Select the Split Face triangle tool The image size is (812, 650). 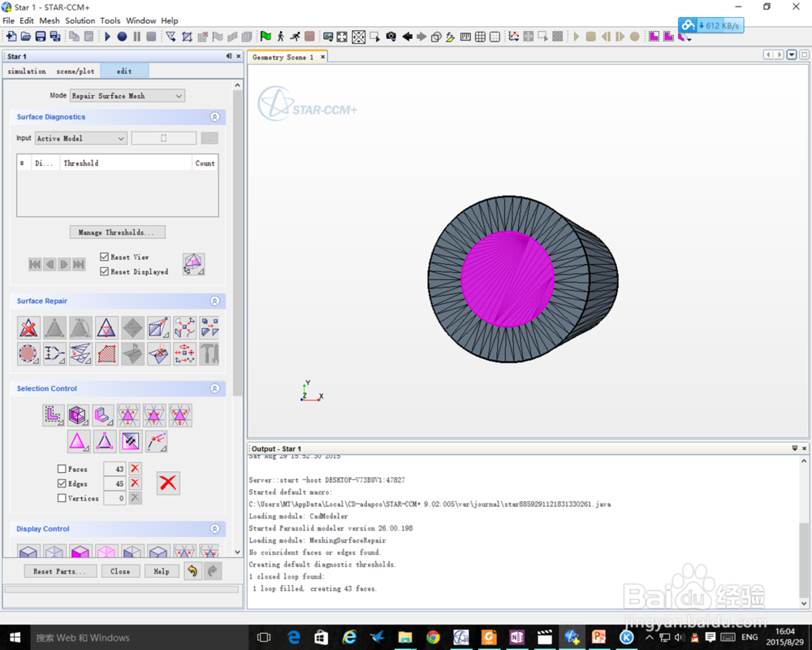coord(106,327)
